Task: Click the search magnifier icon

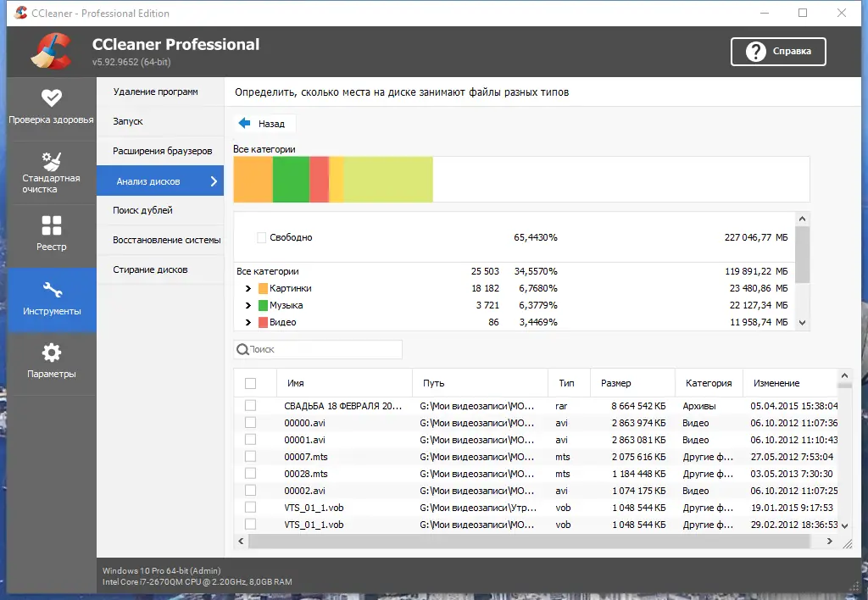Action: [x=242, y=349]
